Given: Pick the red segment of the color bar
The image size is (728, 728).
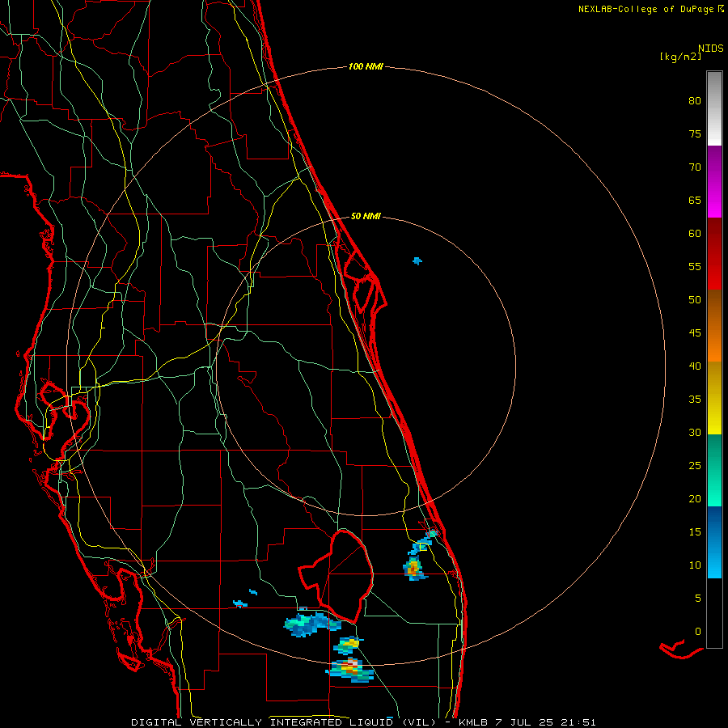Looking at the screenshot, I should [x=714, y=253].
